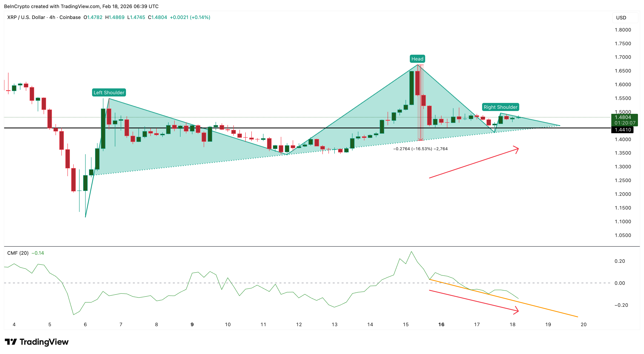Click the red upward arrow on price chart

[474, 163]
